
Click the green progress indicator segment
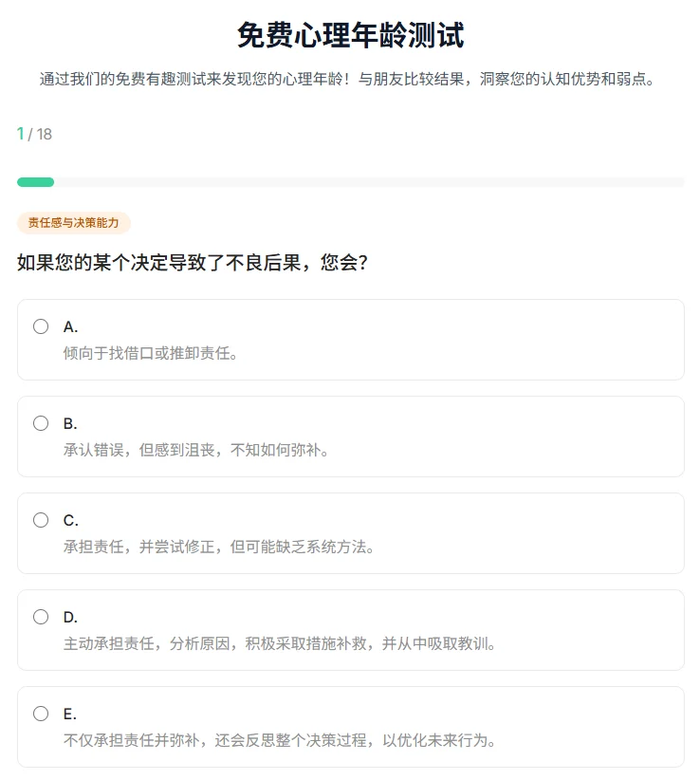35,181
